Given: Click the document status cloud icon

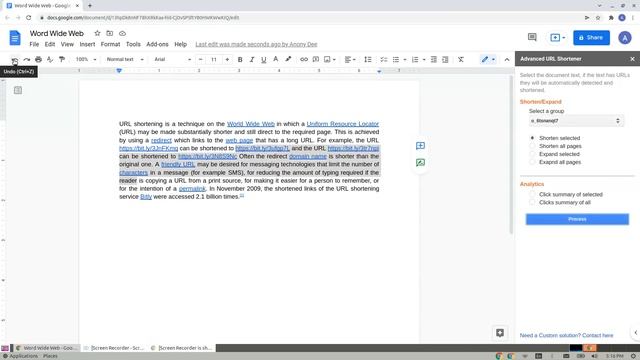Looking at the screenshot, I should (122, 33).
